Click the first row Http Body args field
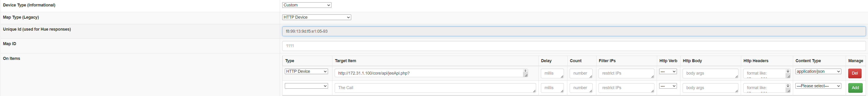Viewport: 868px width, 96px height. [710, 73]
